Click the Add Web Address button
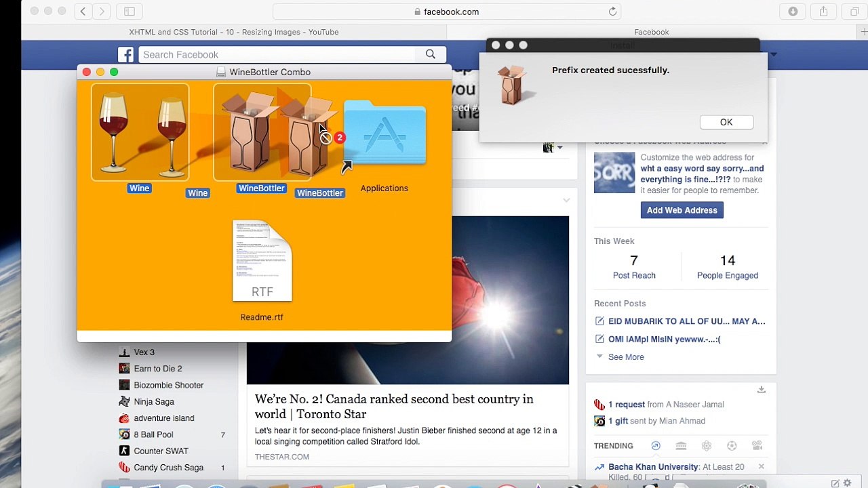The height and width of the screenshot is (488, 868). coord(682,210)
